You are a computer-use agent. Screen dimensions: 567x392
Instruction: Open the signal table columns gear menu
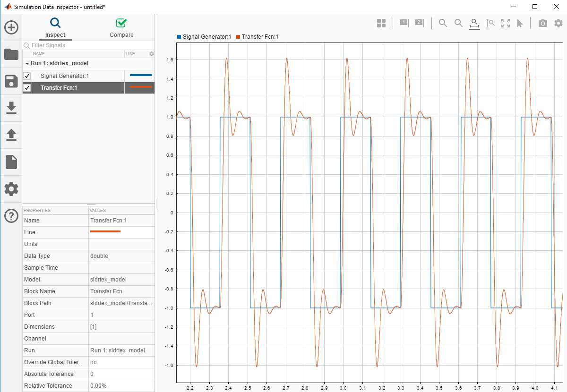(152, 54)
